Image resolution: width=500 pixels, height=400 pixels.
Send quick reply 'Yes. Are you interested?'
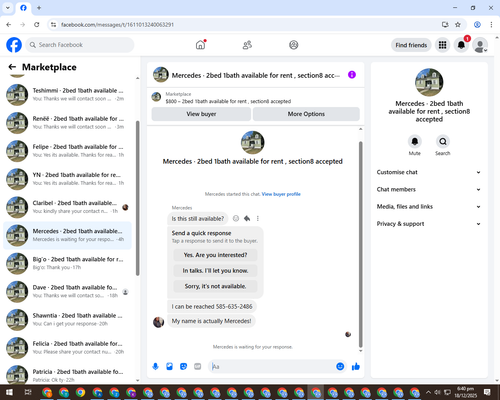pyautogui.click(x=215, y=255)
